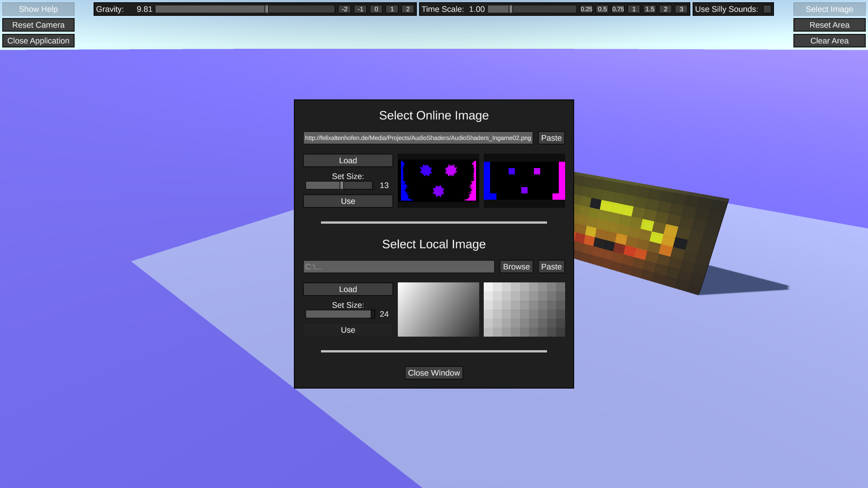
Task: Use the online image
Action: (348, 201)
